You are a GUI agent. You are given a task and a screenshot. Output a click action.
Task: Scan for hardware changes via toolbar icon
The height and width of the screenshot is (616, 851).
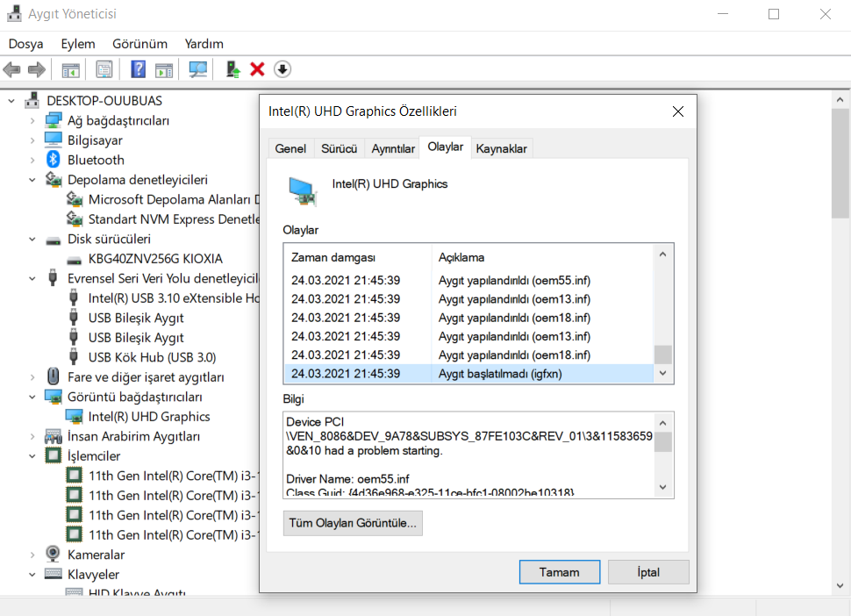pos(197,68)
